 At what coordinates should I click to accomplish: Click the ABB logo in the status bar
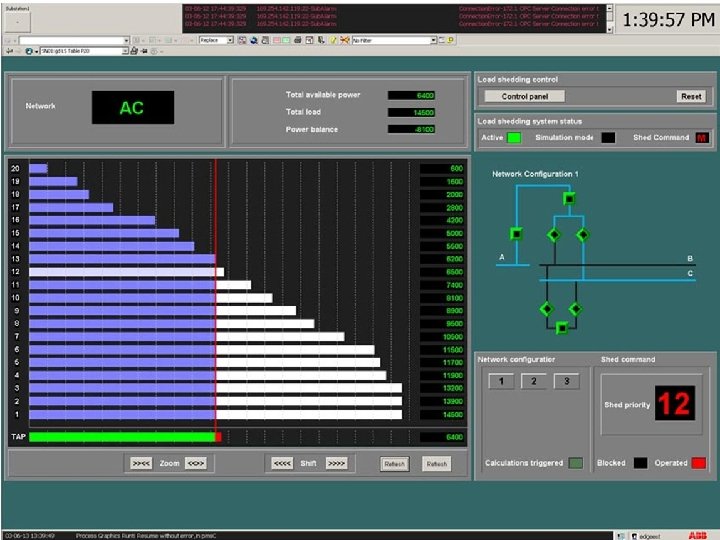(x=697, y=535)
